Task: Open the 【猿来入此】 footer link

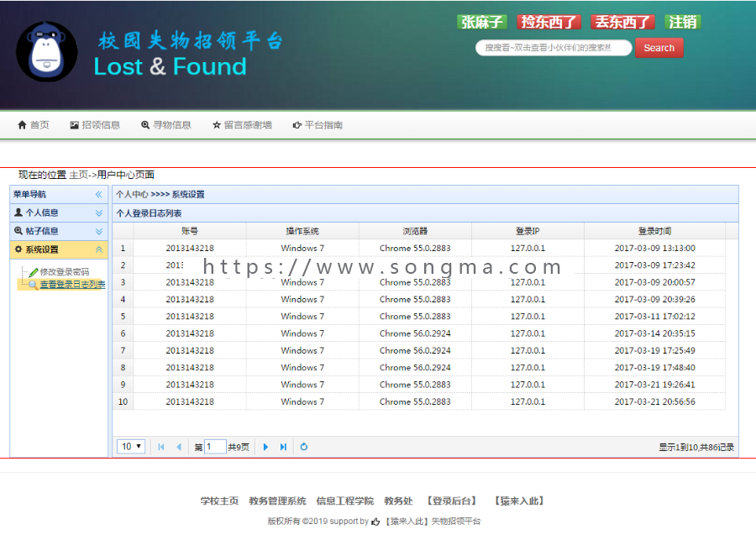Action: [x=519, y=501]
